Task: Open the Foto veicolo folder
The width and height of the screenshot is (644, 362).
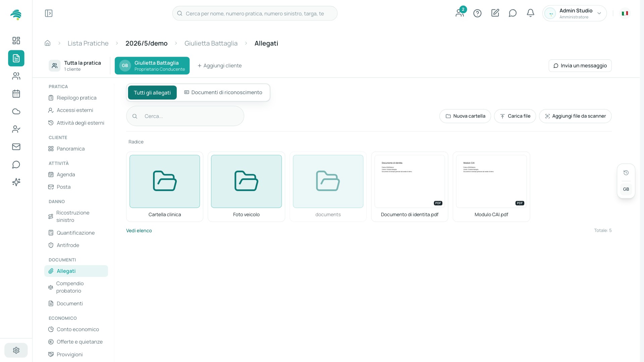Action: pyautogui.click(x=246, y=187)
